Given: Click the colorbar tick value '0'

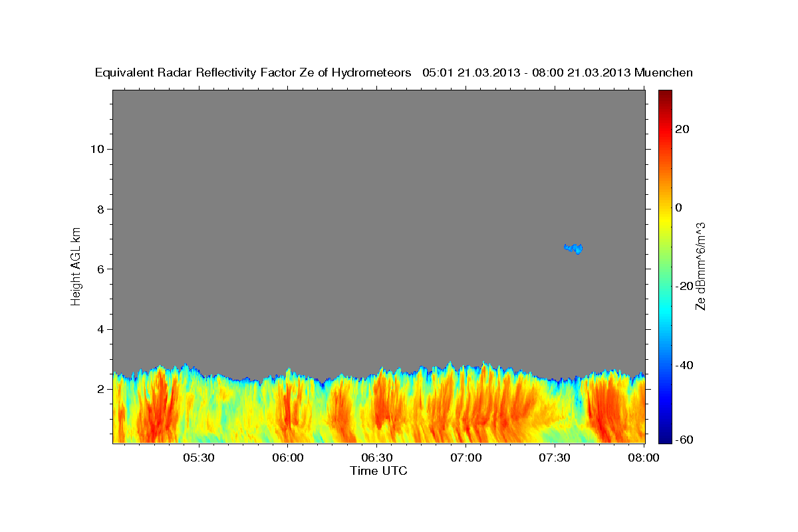Looking at the screenshot, I should pos(679,207).
